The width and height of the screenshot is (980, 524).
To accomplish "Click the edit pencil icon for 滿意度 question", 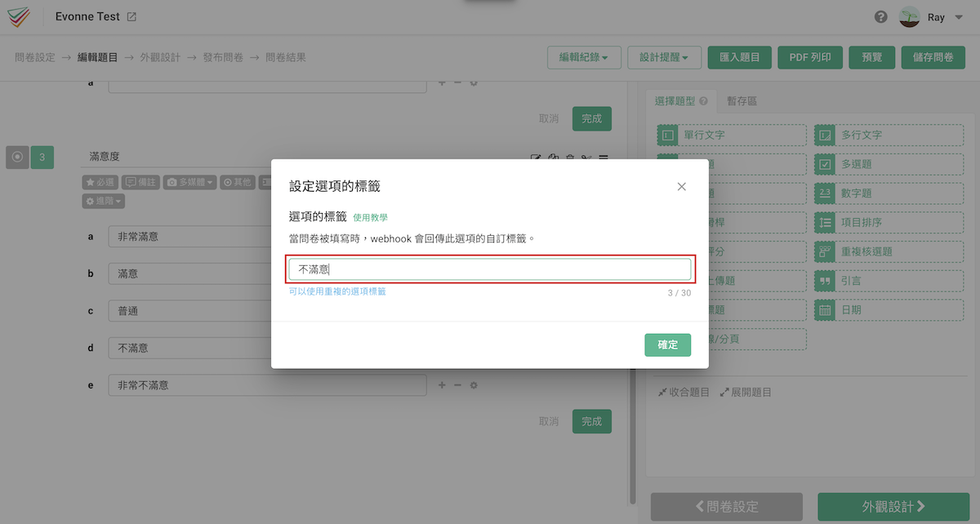I will tap(536, 158).
